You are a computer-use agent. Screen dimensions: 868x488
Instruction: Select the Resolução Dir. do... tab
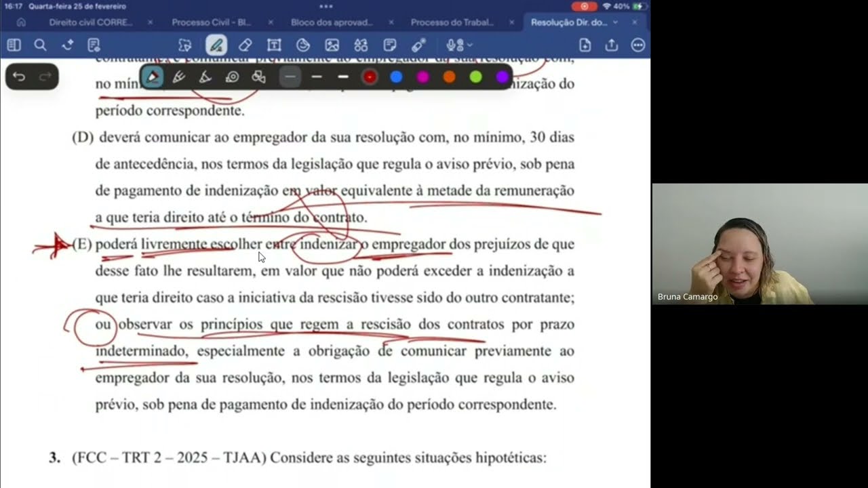coord(569,22)
